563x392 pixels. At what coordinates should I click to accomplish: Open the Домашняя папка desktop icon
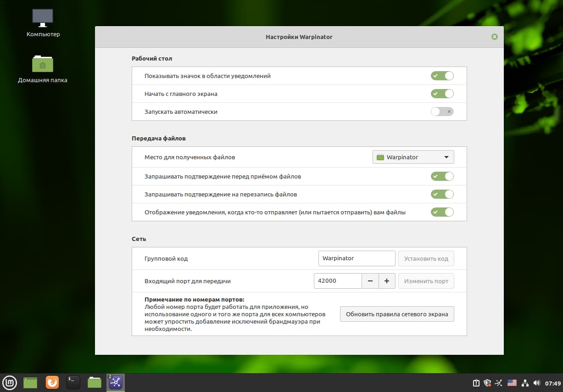[x=43, y=69]
